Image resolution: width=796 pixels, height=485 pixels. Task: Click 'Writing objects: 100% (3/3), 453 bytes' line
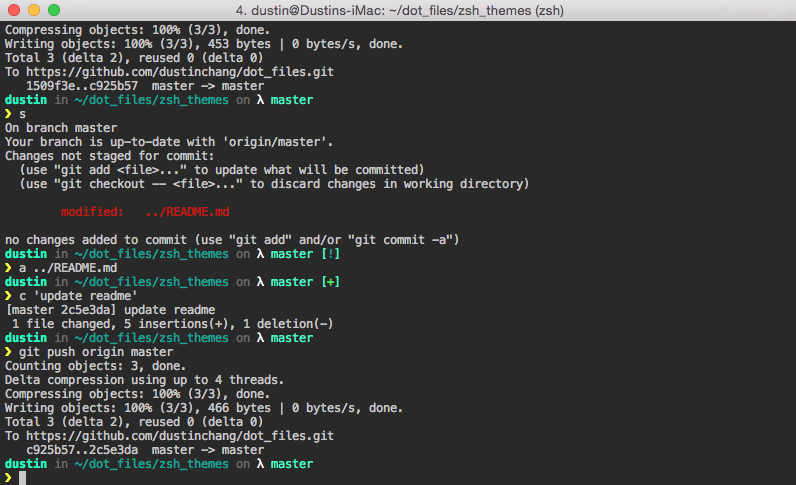tap(204, 44)
